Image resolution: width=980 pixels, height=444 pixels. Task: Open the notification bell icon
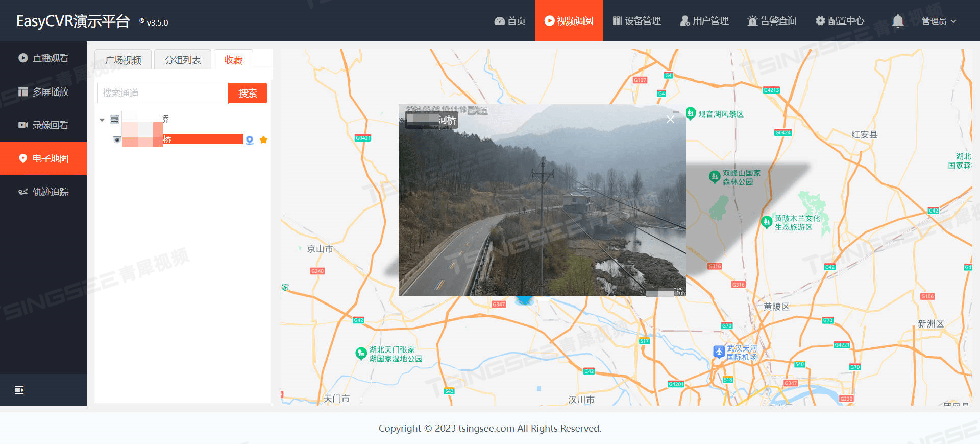[898, 21]
